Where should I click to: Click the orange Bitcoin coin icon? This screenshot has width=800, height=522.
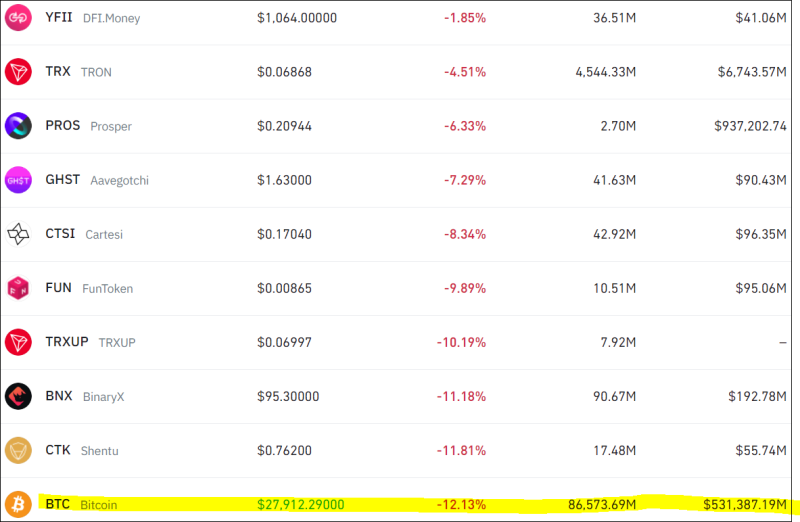(x=18, y=505)
